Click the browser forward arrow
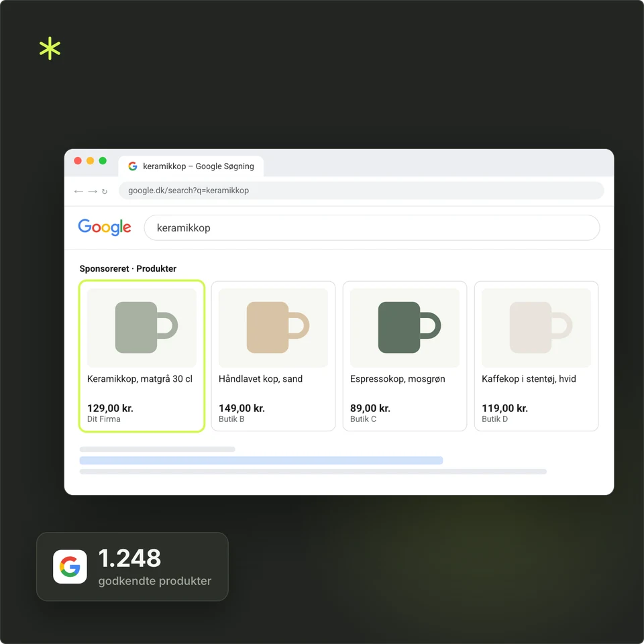644x644 pixels. point(93,191)
